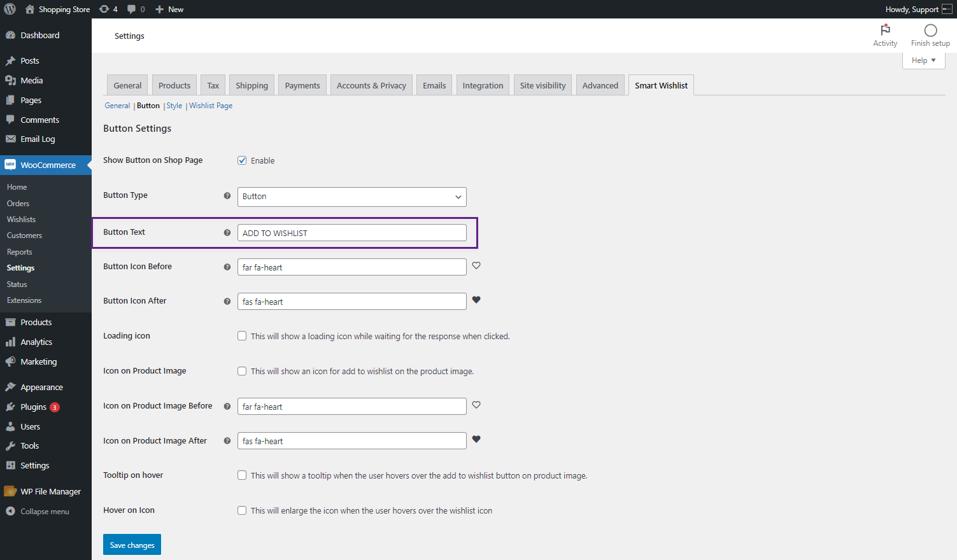Open the Shipping settings tab

(x=252, y=85)
